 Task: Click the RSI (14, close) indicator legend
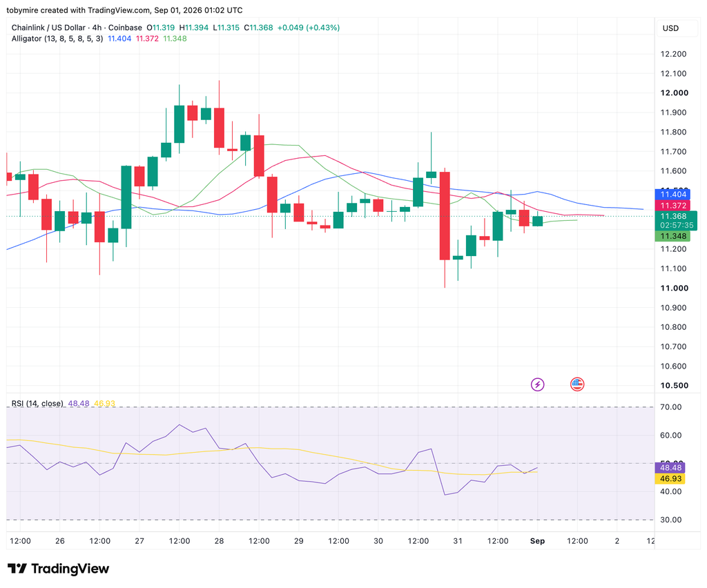click(37, 403)
